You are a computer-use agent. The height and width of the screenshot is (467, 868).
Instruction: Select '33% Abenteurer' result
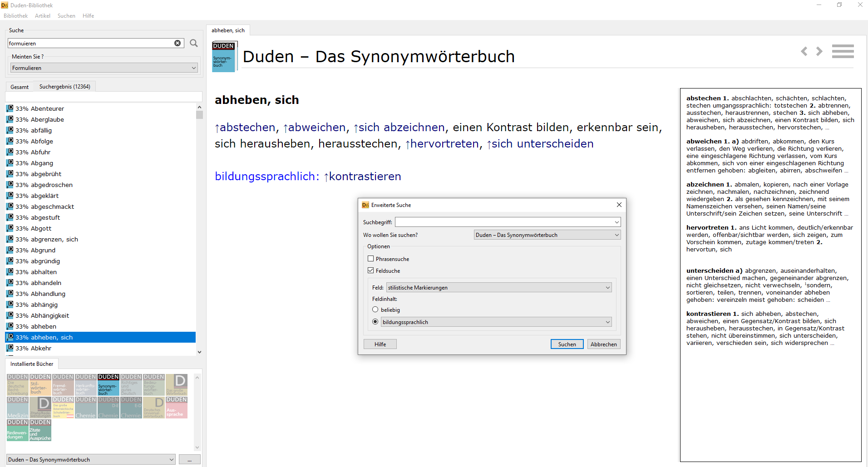[x=100, y=108]
